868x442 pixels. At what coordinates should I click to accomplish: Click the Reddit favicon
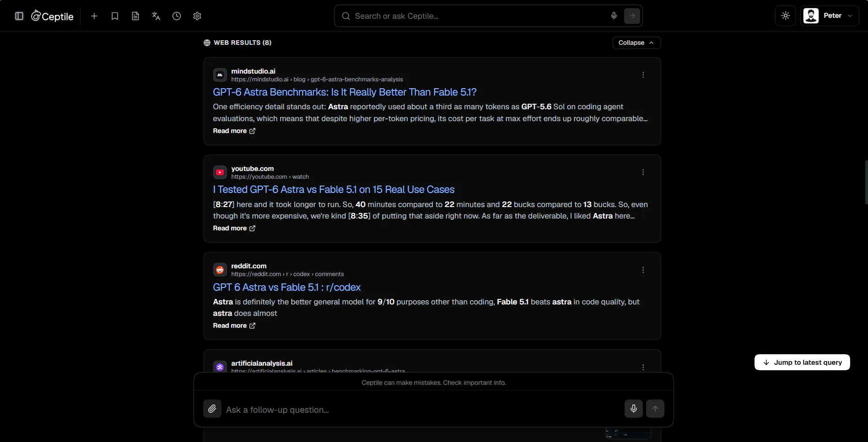[220, 270]
